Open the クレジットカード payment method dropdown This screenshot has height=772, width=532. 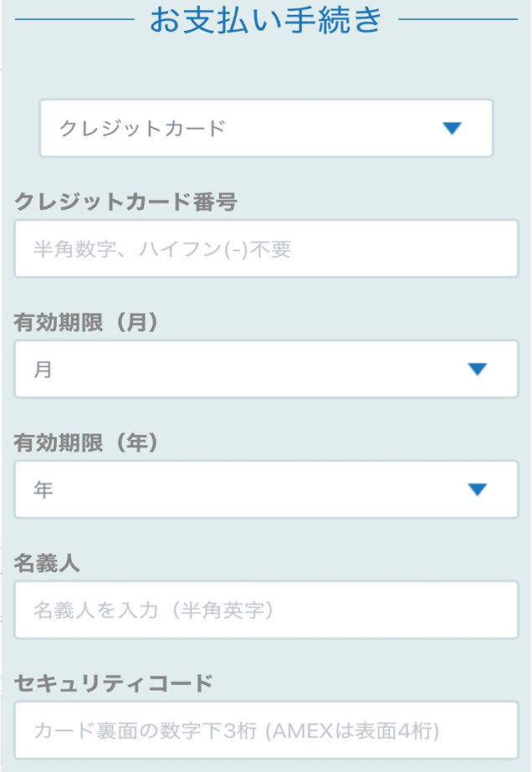point(266,128)
